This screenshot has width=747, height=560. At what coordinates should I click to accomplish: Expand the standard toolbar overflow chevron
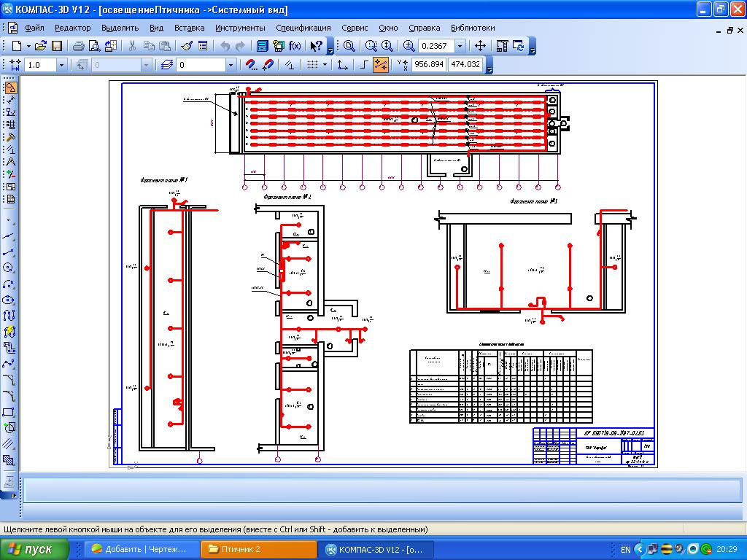pyautogui.click(x=330, y=46)
